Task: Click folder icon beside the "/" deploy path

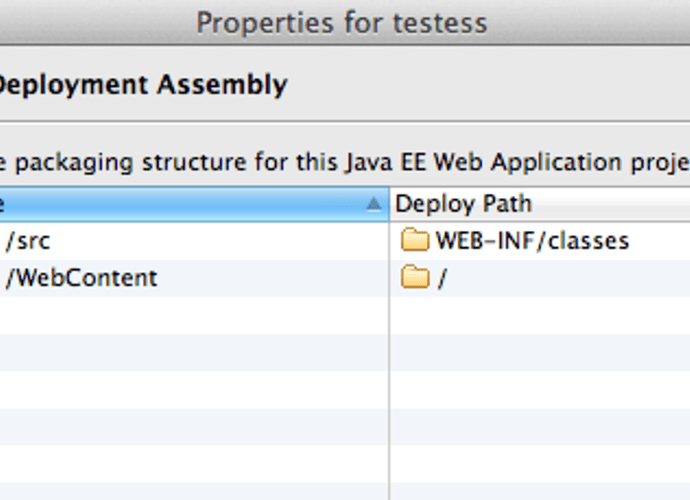Action: coord(415,277)
